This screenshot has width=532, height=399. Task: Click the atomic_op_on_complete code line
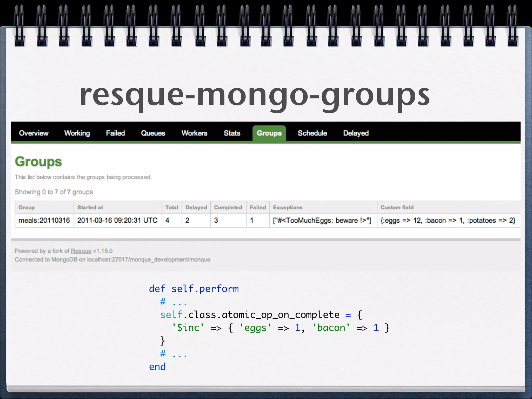261,315
